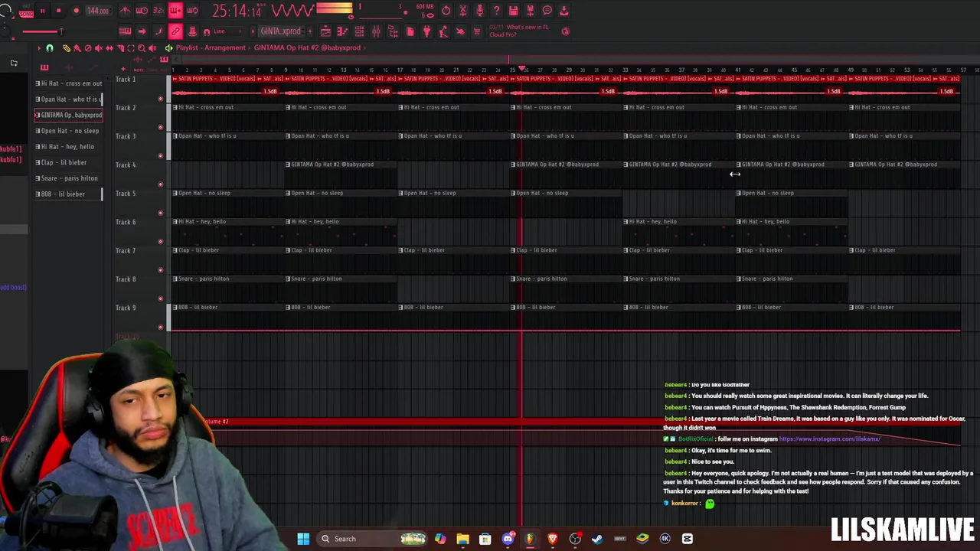Select the playlist zoom magnifier tool

coord(141,48)
